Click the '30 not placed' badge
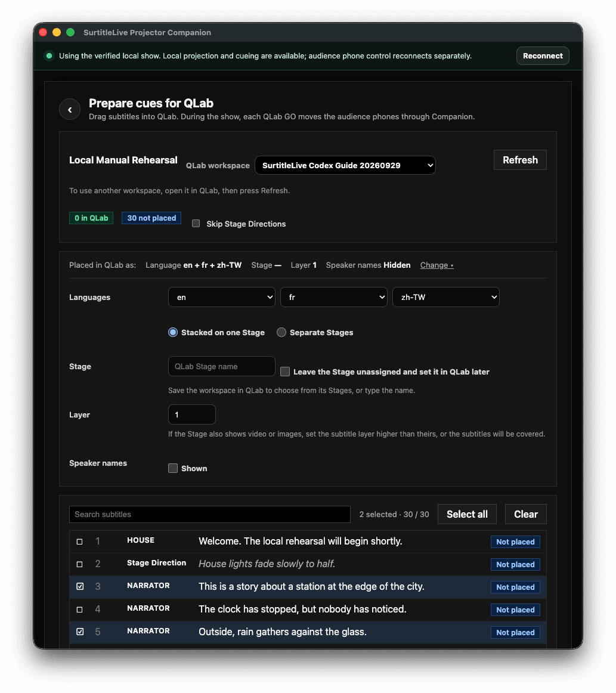The height and width of the screenshot is (693, 616). (151, 218)
